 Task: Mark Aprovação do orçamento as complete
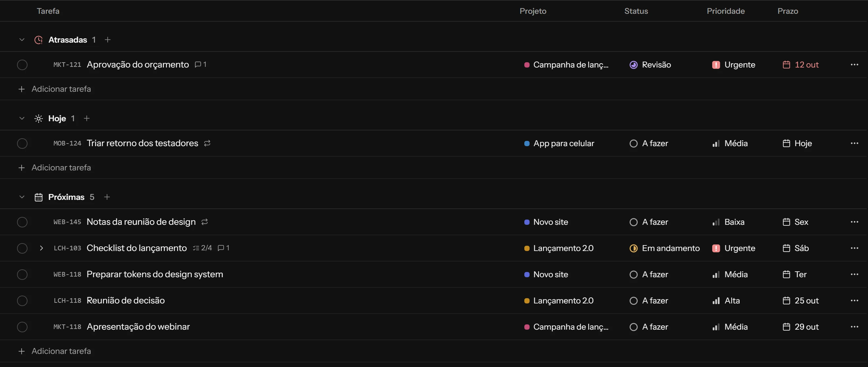[22, 65]
